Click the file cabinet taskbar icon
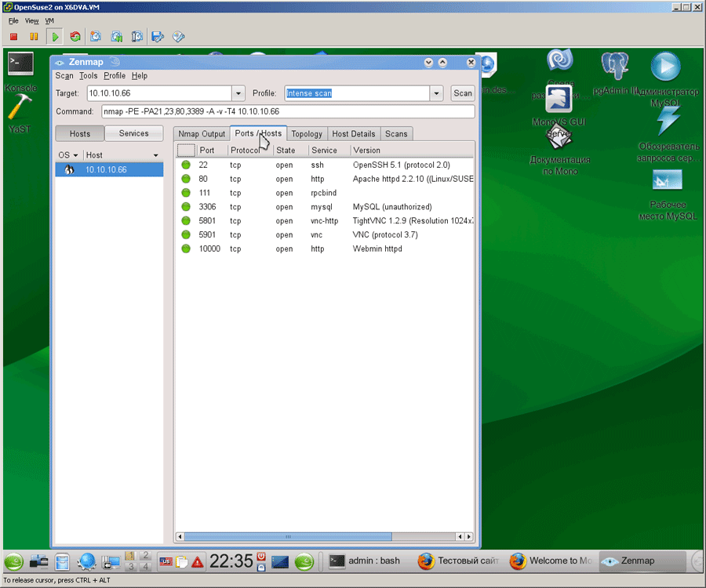 (62, 561)
